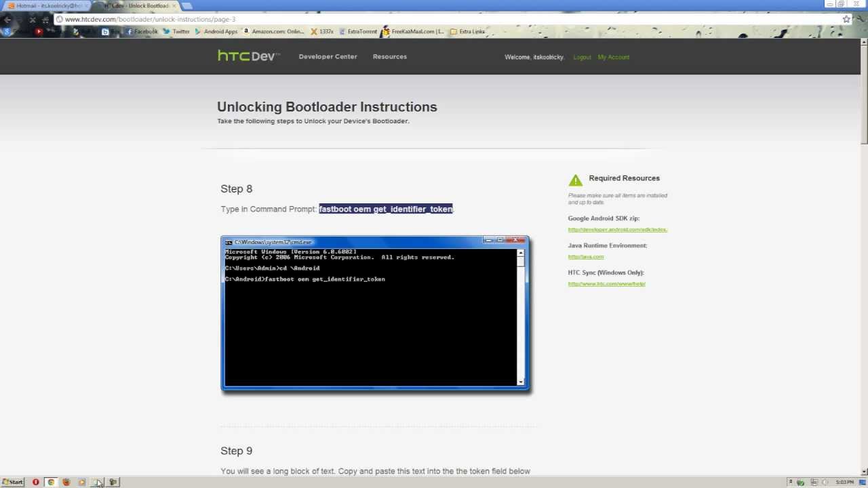Click the browser home button
The height and width of the screenshot is (488, 868).
point(45,19)
